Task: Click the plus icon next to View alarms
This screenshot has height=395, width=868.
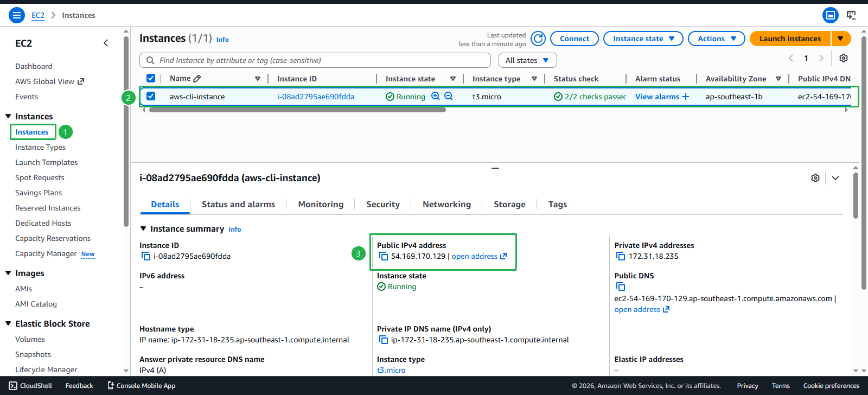Action: coord(686,97)
